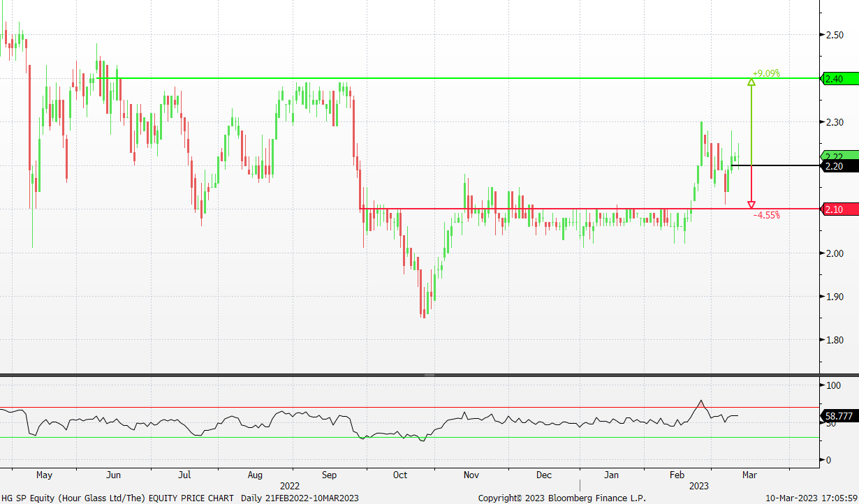
Task: Click the 2022 year label
Action: point(290,485)
